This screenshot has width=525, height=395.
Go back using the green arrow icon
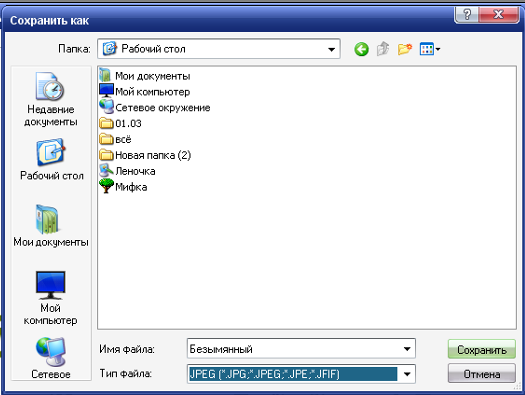361,50
